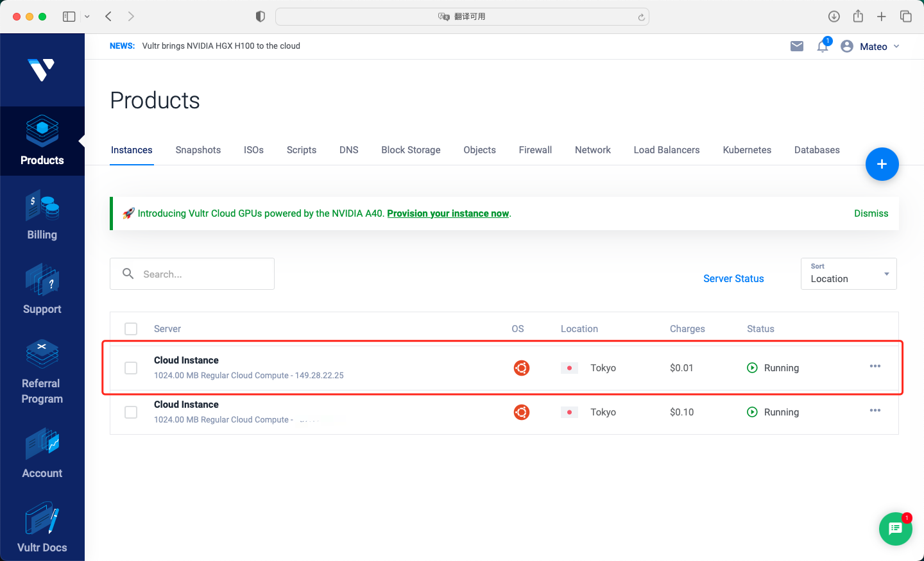Viewport: 924px width, 561px height.
Task: Open the Safari downloads icon
Action: pos(834,17)
